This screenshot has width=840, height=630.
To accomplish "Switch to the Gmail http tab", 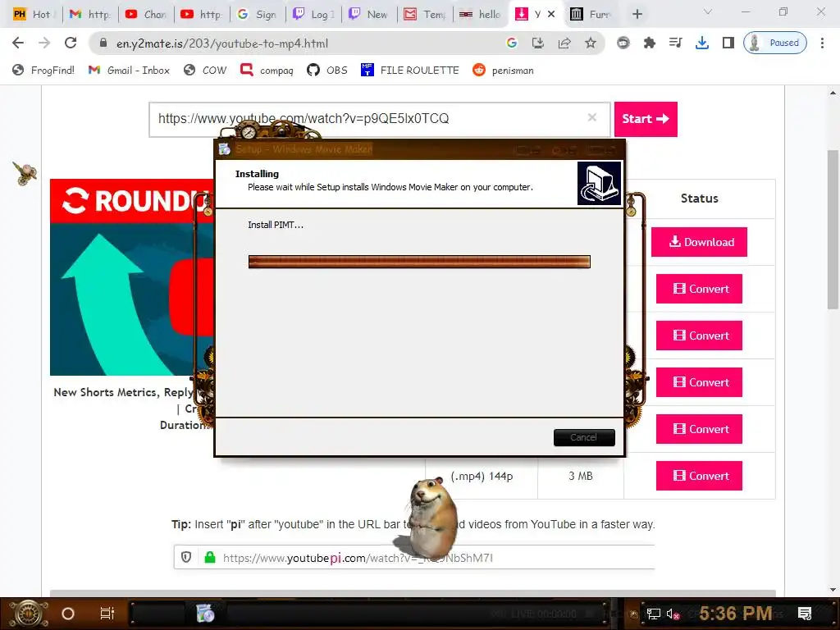I will click(x=90, y=15).
